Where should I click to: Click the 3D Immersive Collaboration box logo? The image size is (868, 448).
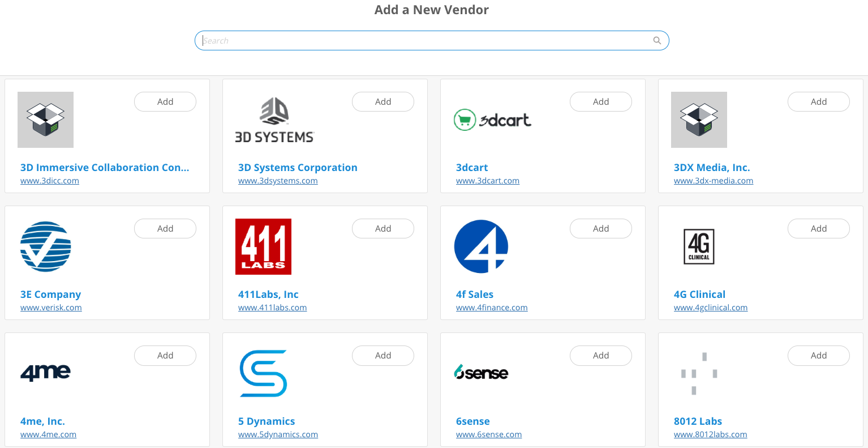45,120
